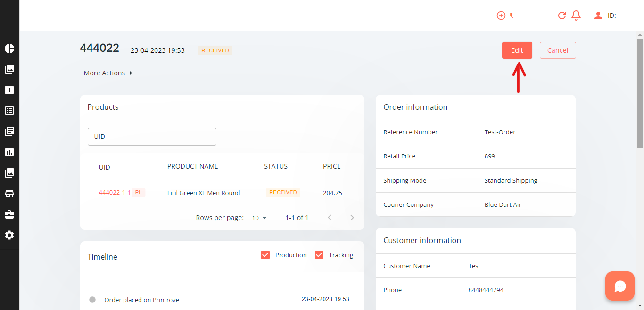Click the Customer Name label
The height and width of the screenshot is (310, 644).
coord(406,266)
